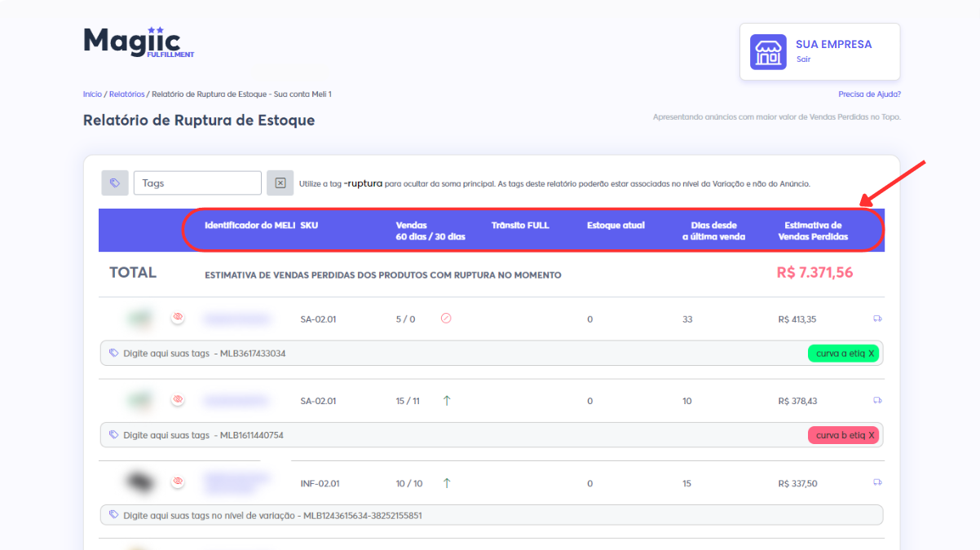Open blurred listing link in R$ 413,35 row
The image size is (980, 550).
(236, 319)
